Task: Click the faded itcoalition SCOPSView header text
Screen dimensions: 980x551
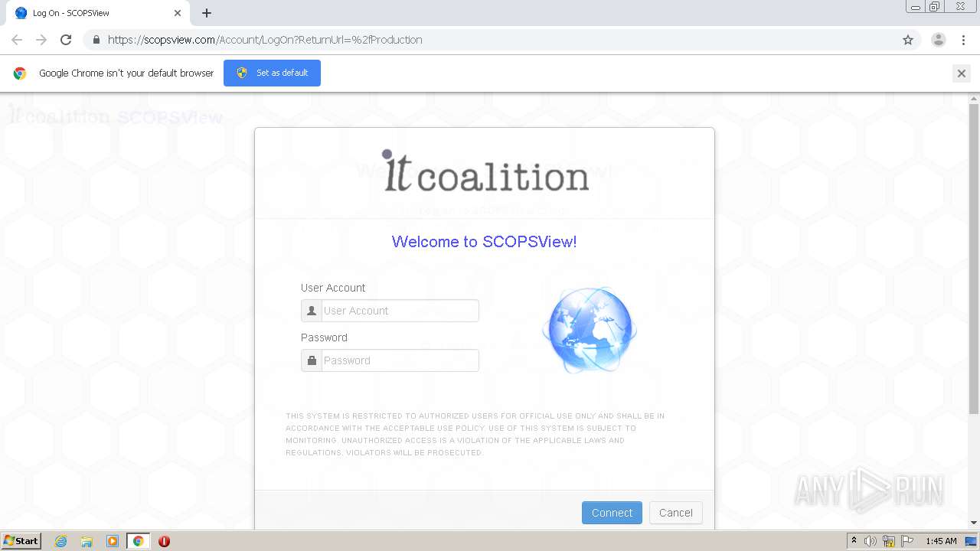Action: tap(115, 116)
